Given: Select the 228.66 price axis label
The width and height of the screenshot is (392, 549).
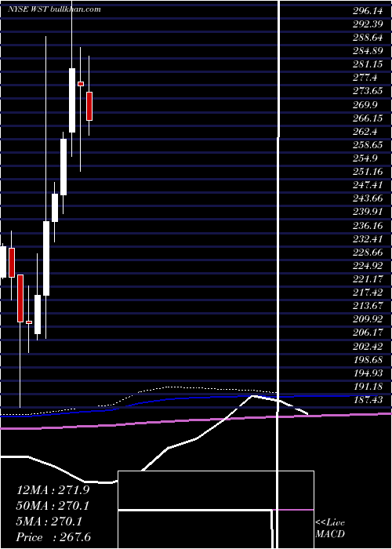Looking at the screenshot, I should 367,252.
